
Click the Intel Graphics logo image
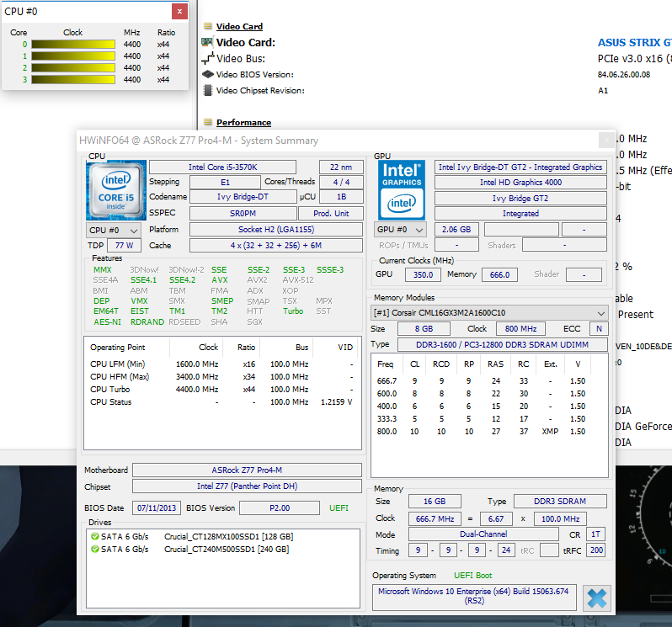(402, 190)
